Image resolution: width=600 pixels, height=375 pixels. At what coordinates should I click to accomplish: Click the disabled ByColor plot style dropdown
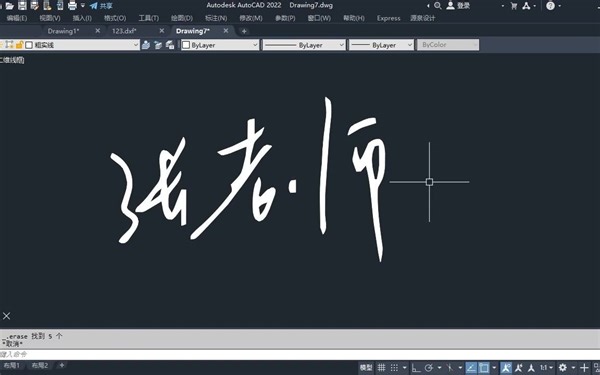tap(448, 45)
